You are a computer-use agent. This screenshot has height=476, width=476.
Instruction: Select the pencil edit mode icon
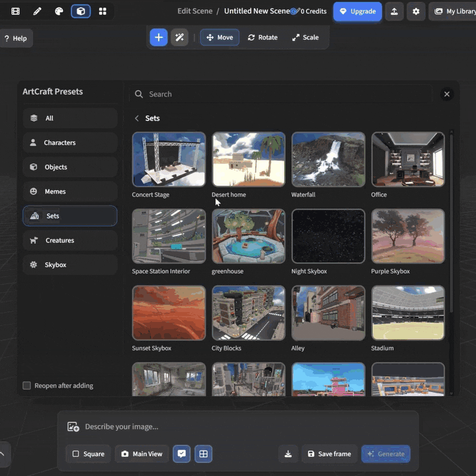pyautogui.click(x=37, y=11)
